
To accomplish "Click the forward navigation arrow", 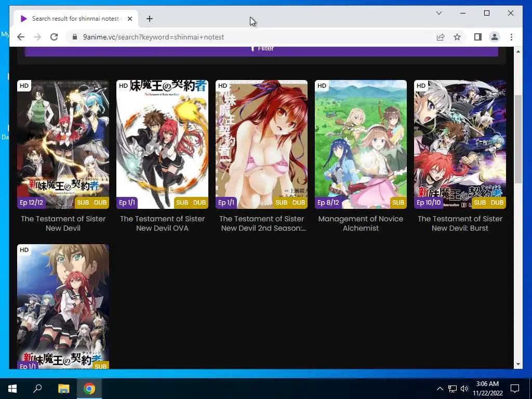I will 37,37.
